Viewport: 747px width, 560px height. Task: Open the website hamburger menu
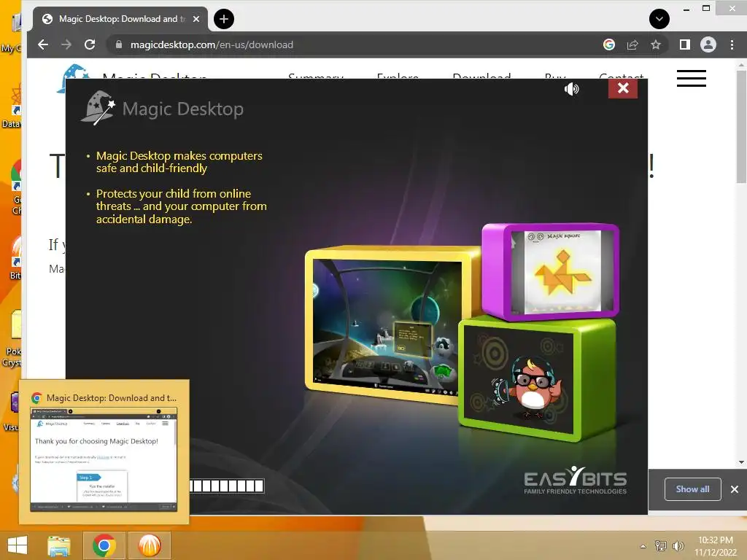click(x=692, y=78)
